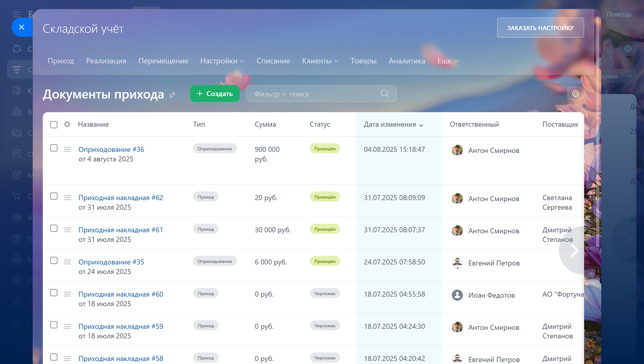Image resolution: width=644 pixels, height=364 pixels.
Task: Click the search magnifier icon
Action: [385, 94]
